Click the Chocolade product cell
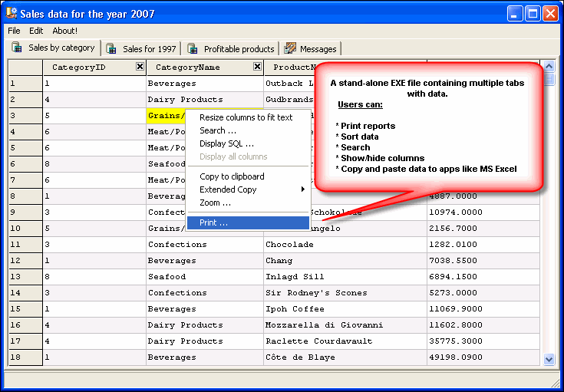The height and width of the screenshot is (392, 564). [345, 245]
